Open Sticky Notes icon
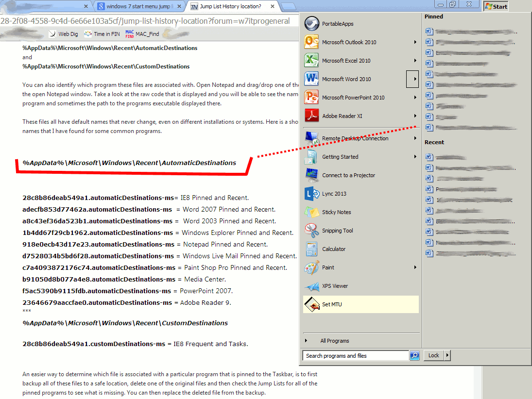The image size is (532, 399). [311, 212]
